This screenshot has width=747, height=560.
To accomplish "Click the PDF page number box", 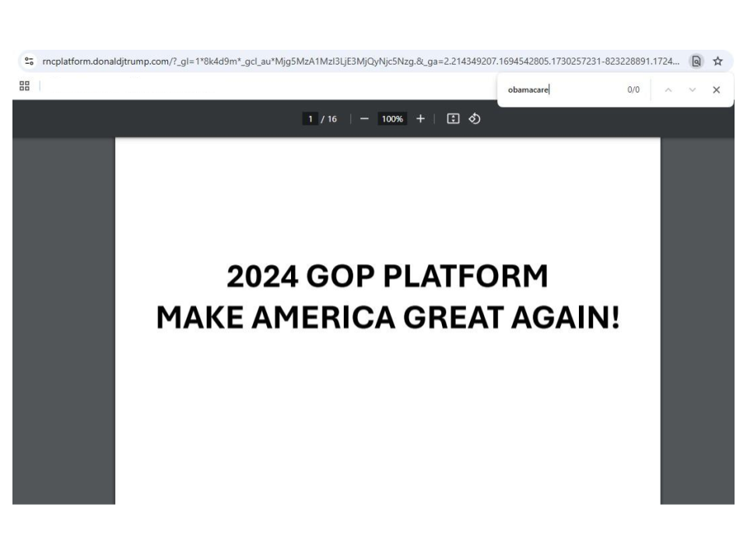I will [310, 119].
